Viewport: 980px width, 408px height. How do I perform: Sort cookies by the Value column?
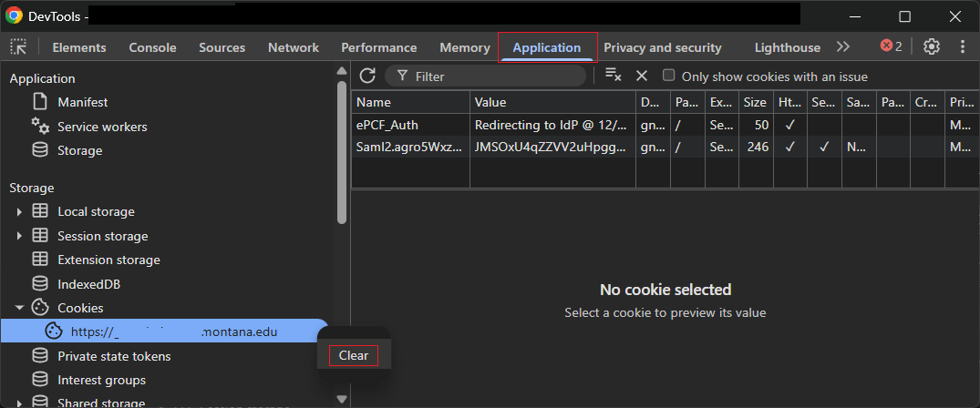tap(552, 103)
